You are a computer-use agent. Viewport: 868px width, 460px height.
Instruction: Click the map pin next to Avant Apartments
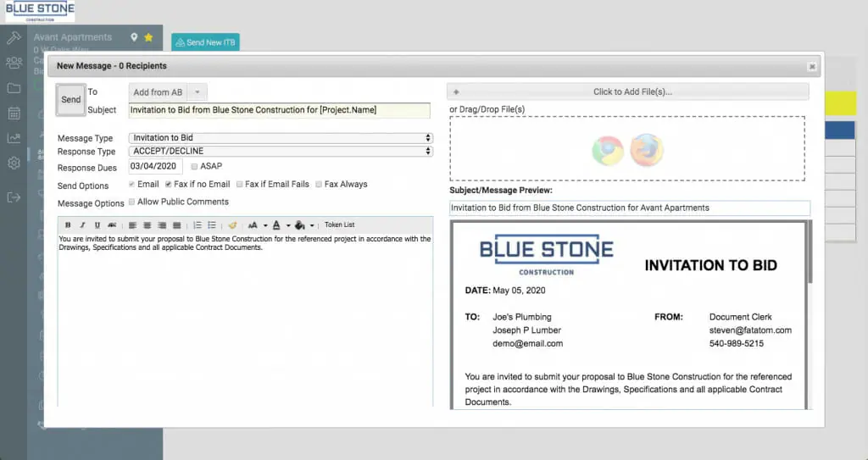click(x=134, y=37)
